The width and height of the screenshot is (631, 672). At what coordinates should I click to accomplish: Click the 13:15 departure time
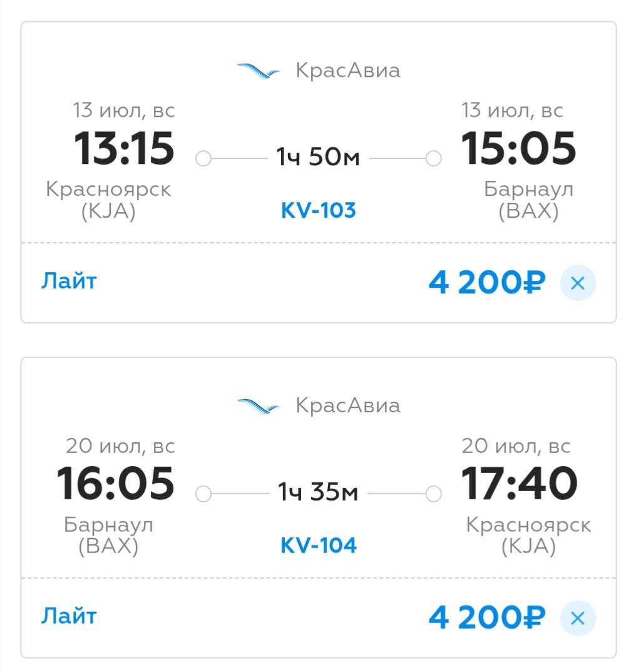[x=124, y=149]
